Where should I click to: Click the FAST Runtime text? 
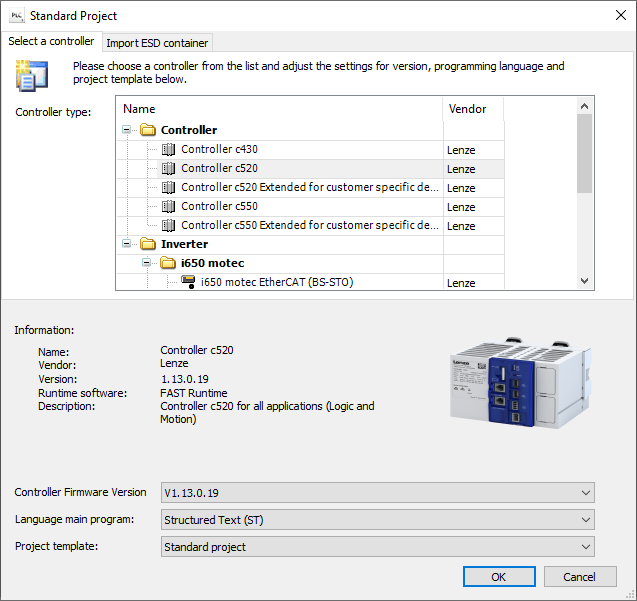[x=194, y=393]
